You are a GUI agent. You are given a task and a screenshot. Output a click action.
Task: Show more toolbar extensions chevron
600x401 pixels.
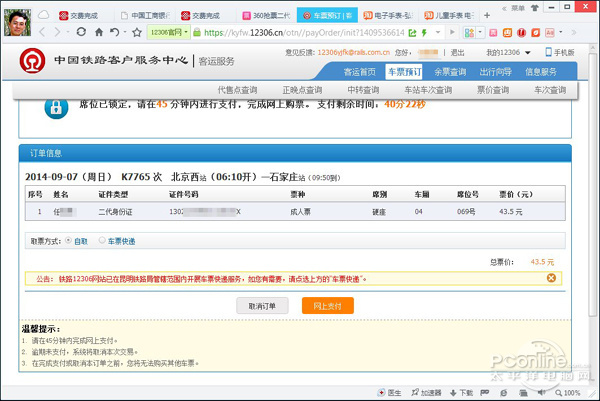(x=574, y=33)
